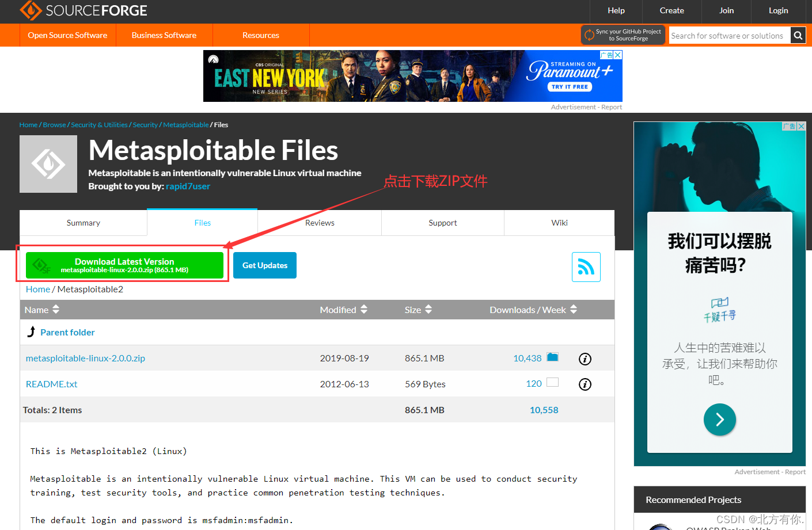Open the RSS feed icon

(x=586, y=267)
